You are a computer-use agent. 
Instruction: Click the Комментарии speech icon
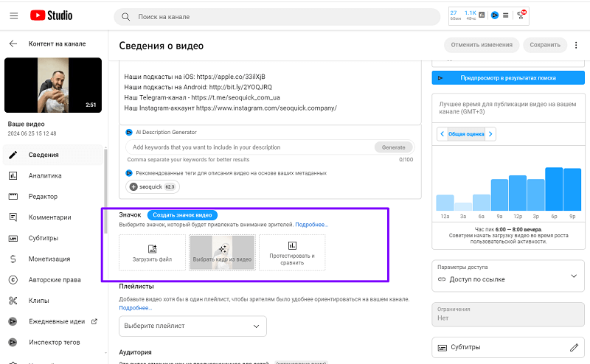pos(13,217)
